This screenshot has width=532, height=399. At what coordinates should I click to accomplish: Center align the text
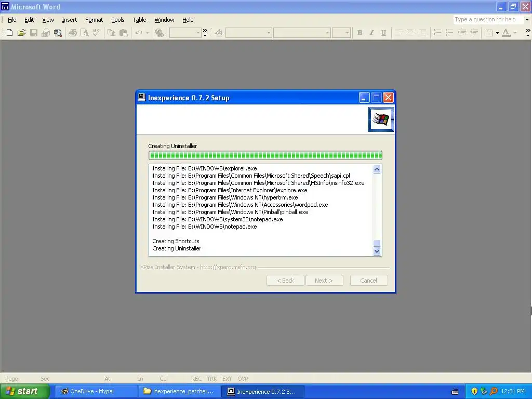click(x=410, y=33)
